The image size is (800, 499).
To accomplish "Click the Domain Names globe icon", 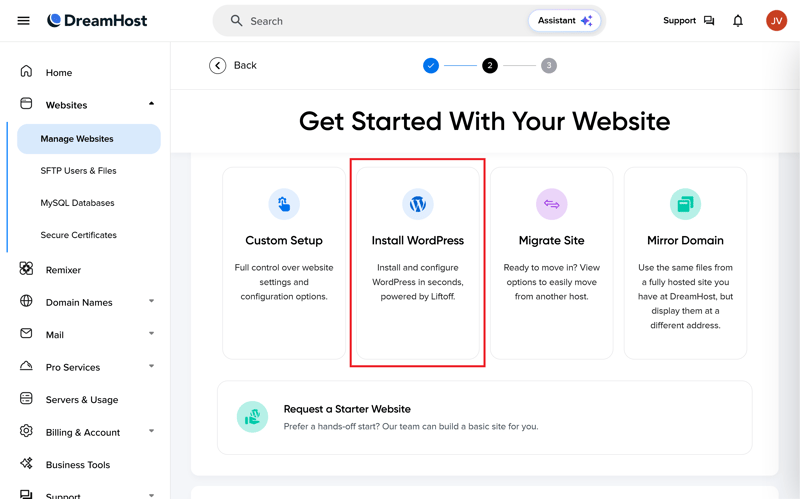I will pyautogui.click(x=26, y=301).
